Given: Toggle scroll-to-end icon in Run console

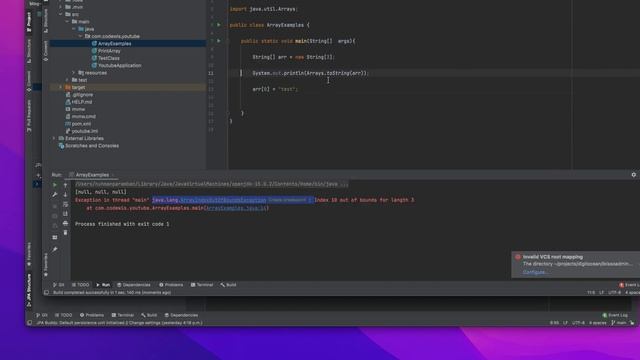Looking at the screenshot, I should pos(65,214).
